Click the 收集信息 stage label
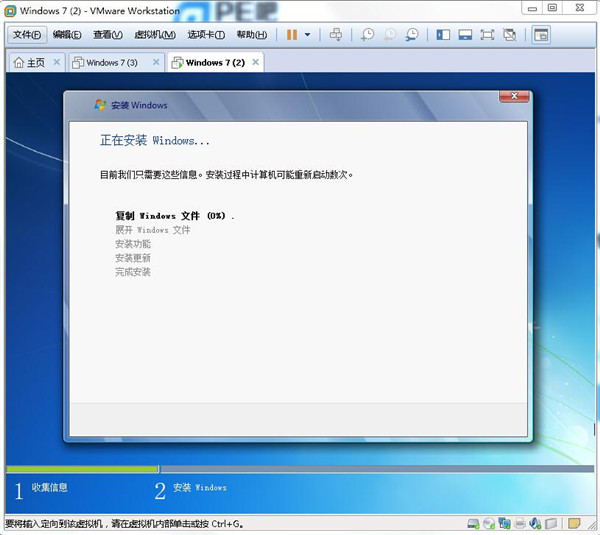The height and width of the screenshot is (535, 600). click(x=50, y=488)
